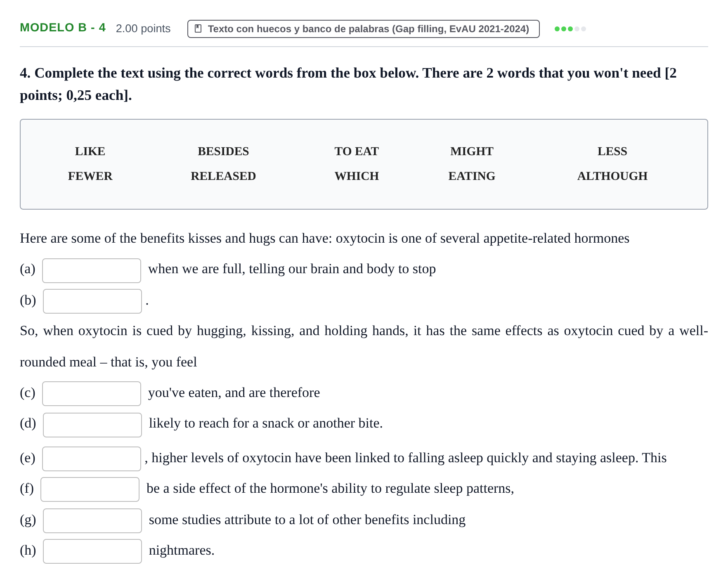Click the input field for gap (b)
The height and width of the screenshot is (586, 728).
coord(92,301)
